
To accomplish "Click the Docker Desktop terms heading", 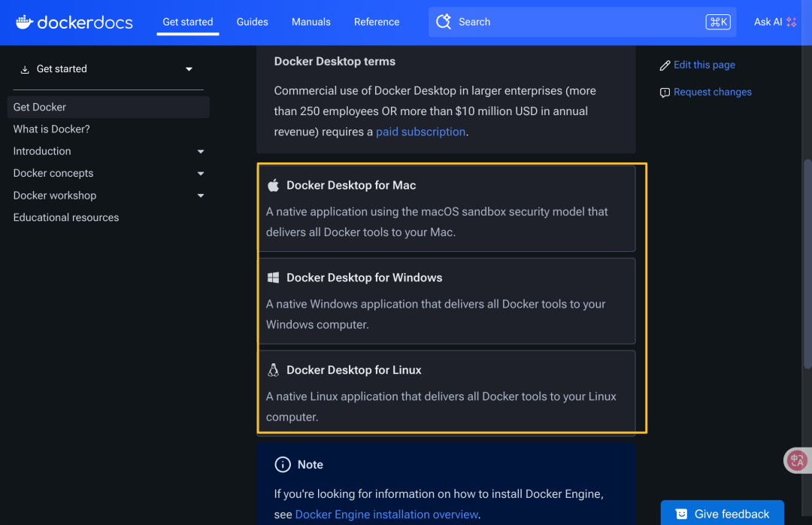I will (x=335, y=61).
